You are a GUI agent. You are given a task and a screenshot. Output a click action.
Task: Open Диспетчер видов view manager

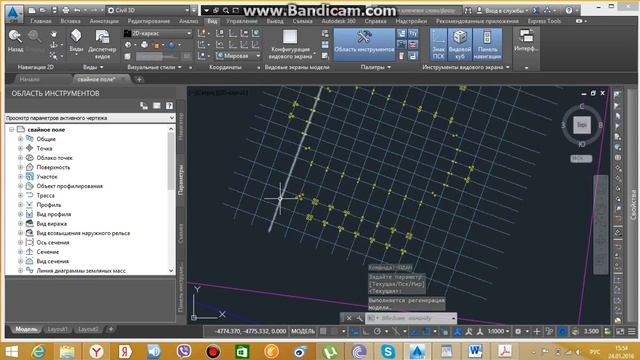tap(102, 44)
